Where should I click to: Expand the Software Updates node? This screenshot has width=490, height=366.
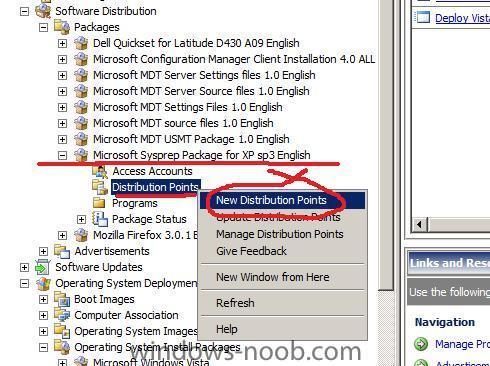point(24,267)
